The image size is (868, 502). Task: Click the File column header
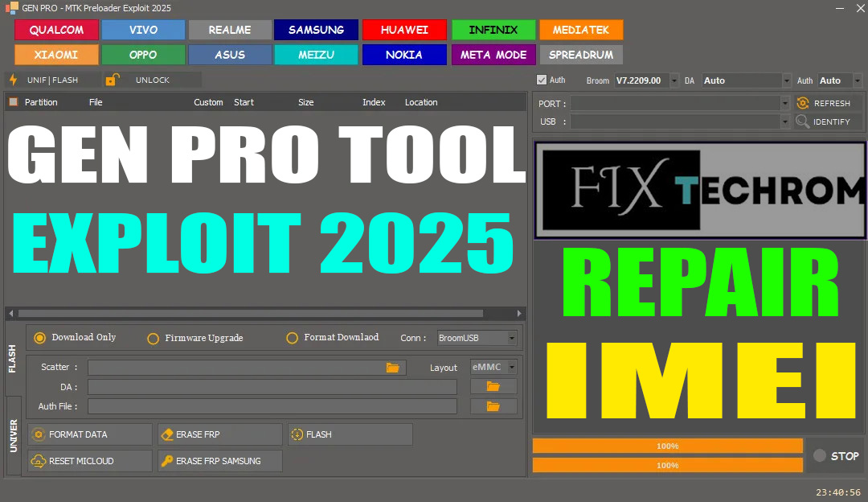pos(96,102)
